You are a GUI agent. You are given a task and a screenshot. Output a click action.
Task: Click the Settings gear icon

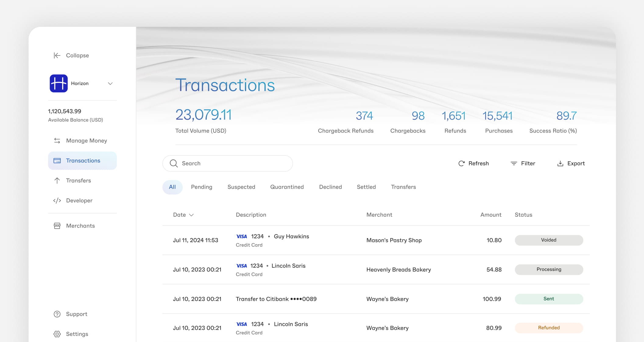point(57,334)
